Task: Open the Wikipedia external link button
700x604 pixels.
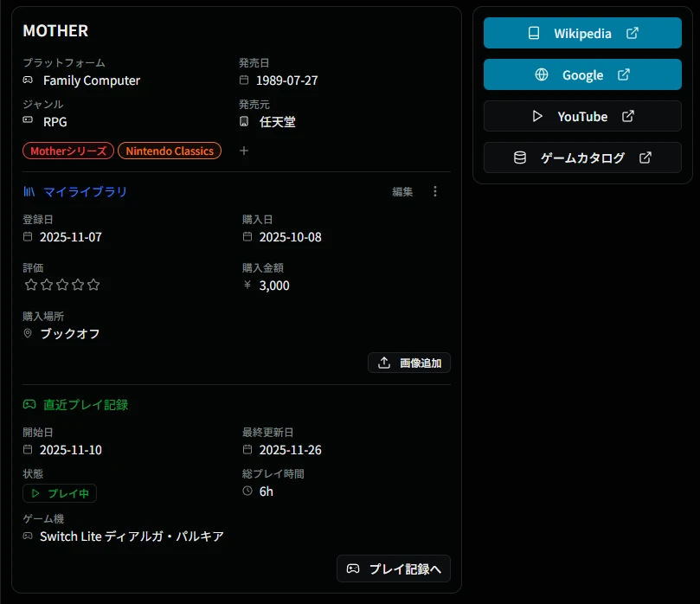Action: pyautogui.click(x=582, y=33)
